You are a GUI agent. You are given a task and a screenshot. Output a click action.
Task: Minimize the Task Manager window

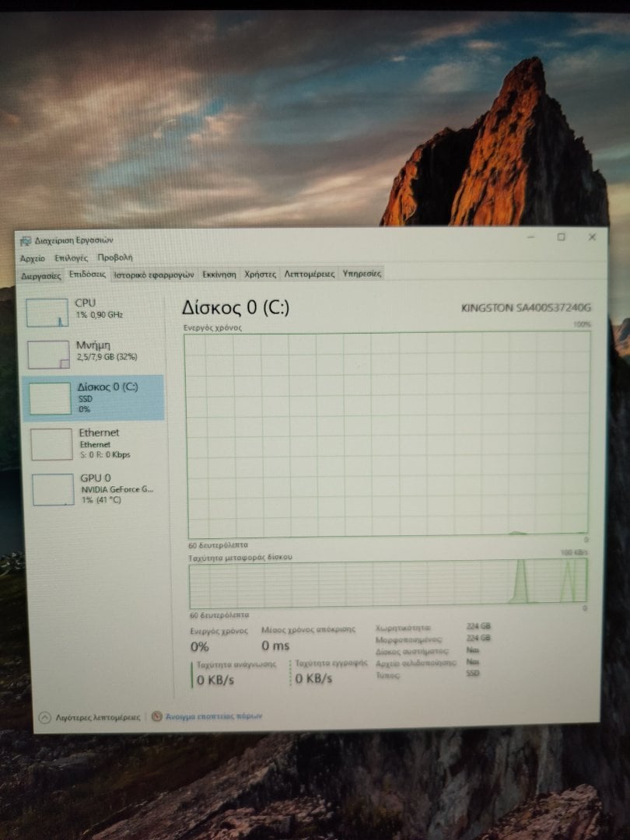coord(530,236)
